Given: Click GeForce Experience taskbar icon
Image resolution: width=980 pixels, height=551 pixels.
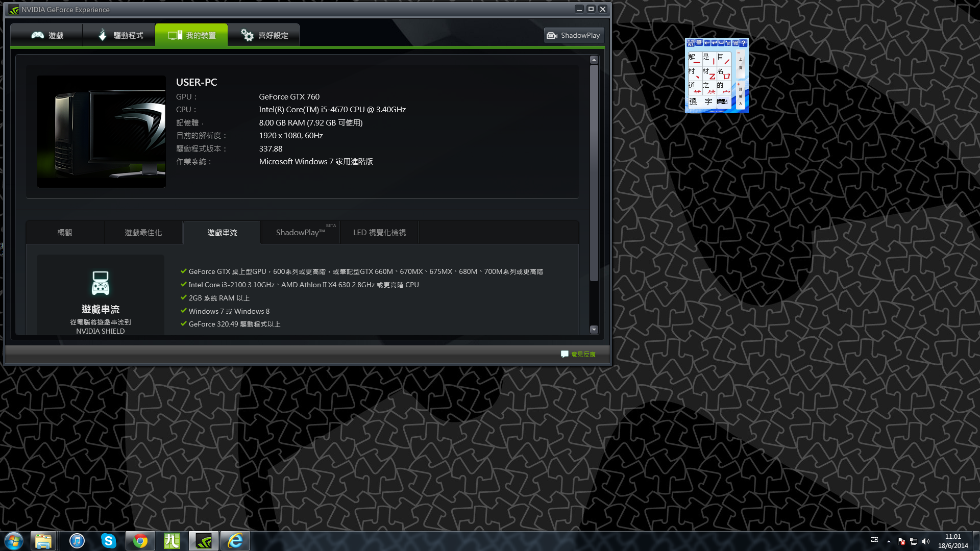Looking at the screenshot, I should (204, 541).
